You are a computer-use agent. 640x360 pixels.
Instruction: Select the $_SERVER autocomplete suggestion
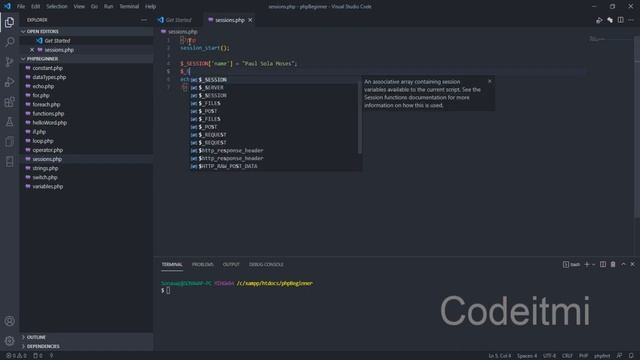[274, 87]
